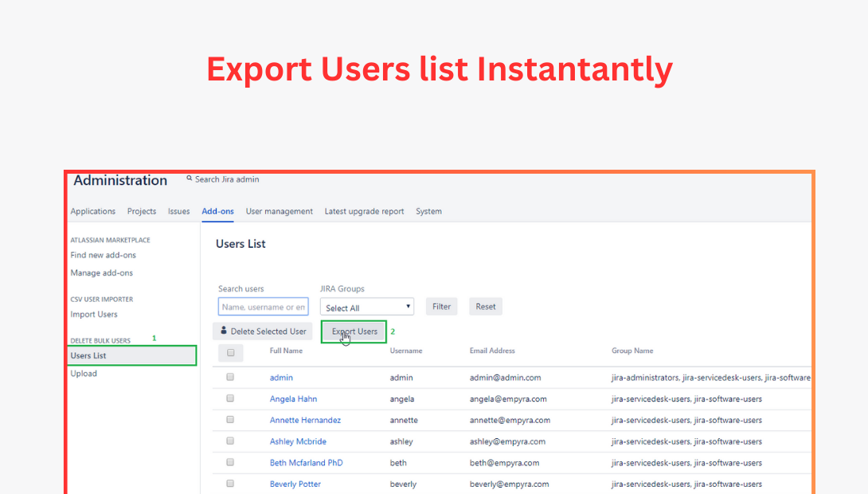The width and height of the screenshot is (868, 494).
Task: Click the email ashley@empyra.com
Action: pos(507,441)
